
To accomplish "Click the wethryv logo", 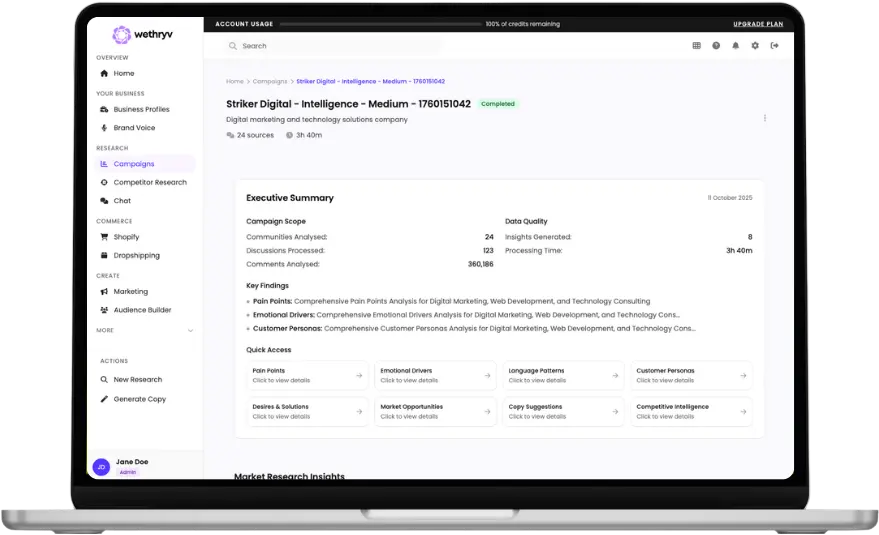I will [x=142, y=35].
